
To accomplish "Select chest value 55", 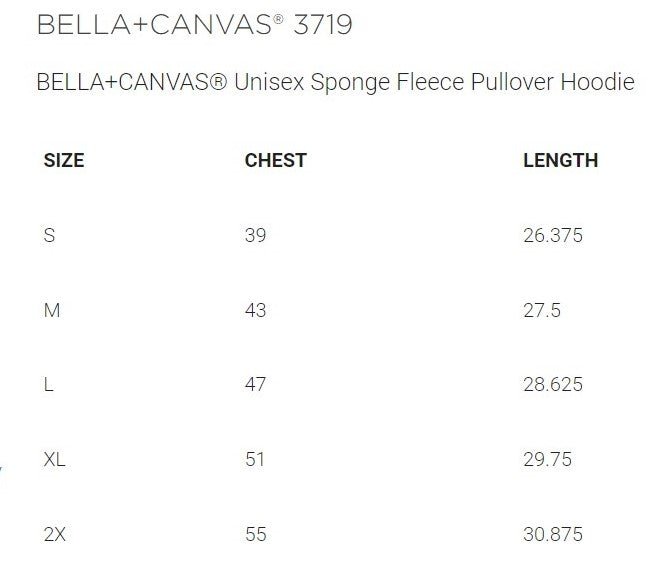I will pos(255,535).
